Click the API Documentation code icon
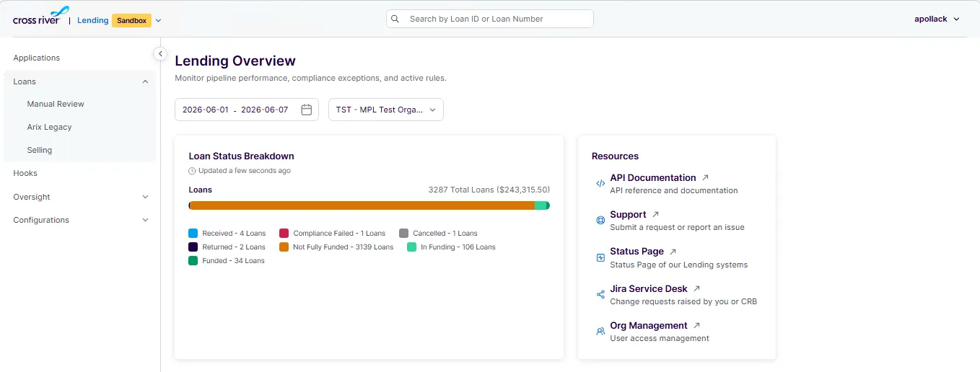The width and height of the screenshot is (980, 372). [x=600, y=184]
